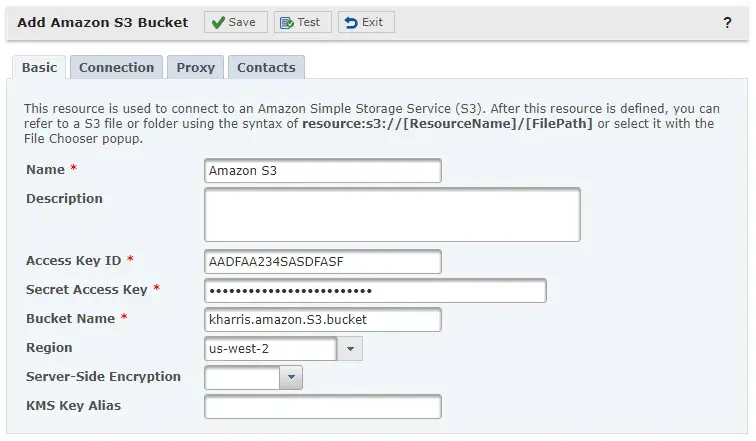Click the Region us-west-2 combo box

coord(270,348)
